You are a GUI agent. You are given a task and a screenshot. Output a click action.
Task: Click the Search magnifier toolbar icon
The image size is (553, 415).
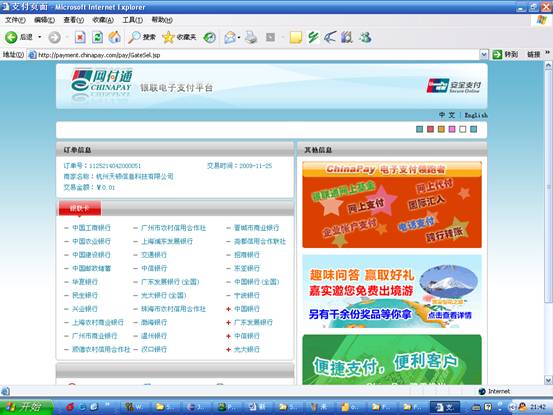point(134,37)
